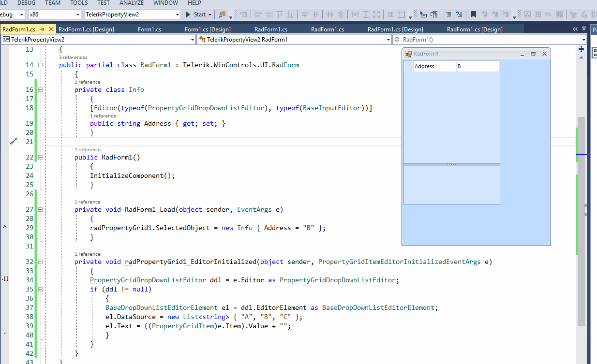Image resolution: width=597 pixels, height=364 pixels.
Task: Click 'PropertyGridDropDownListEditor' in the Editor attribute
Action: [x=206, y=108]
